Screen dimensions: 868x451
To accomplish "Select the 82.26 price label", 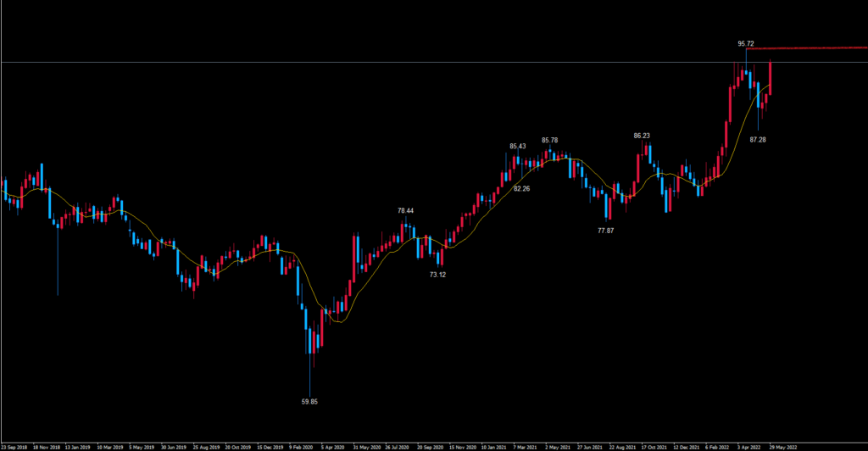I will [x=520, y=188].
